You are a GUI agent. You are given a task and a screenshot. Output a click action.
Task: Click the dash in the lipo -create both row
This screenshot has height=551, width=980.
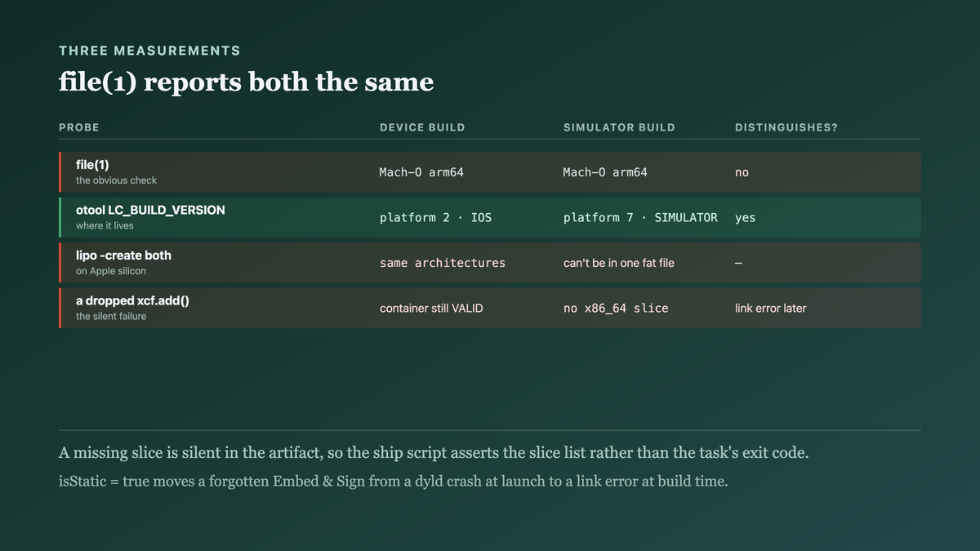tap(739, 263)
